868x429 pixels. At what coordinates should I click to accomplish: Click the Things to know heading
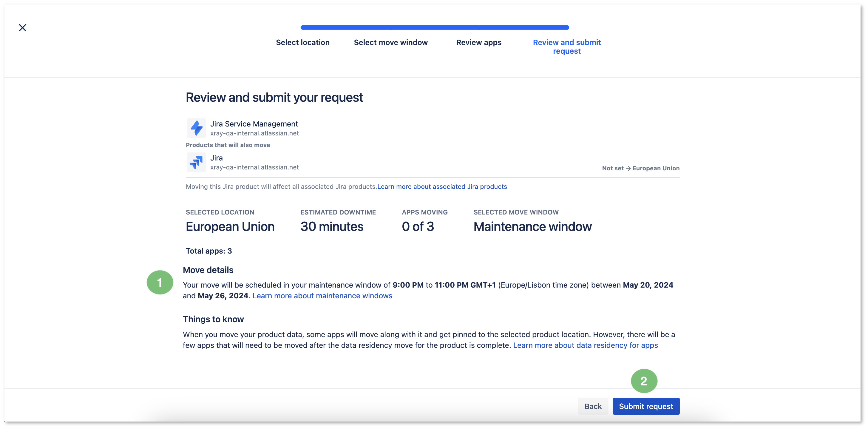click(213, 320)
